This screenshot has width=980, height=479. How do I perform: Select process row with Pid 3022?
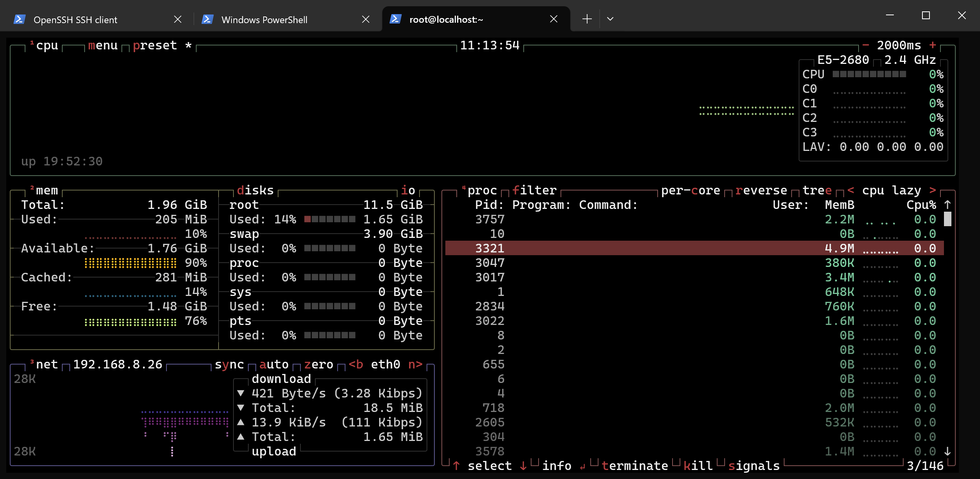[694, 321]
